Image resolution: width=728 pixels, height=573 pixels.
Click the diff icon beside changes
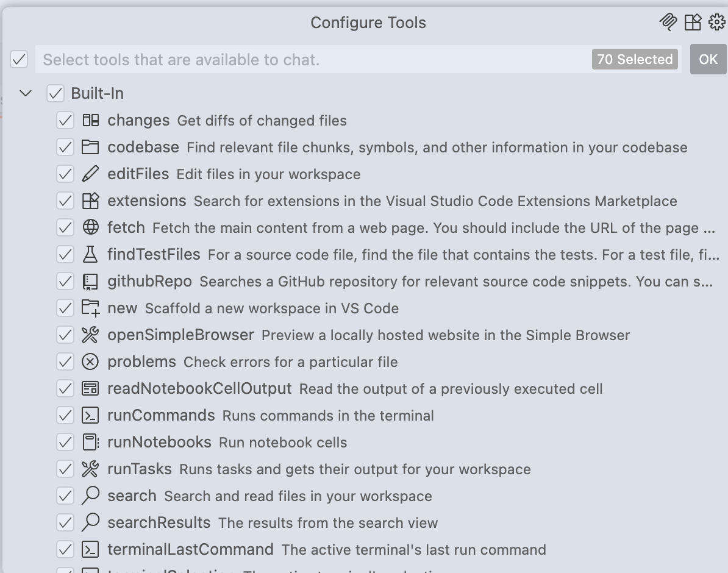coord(90,121)
